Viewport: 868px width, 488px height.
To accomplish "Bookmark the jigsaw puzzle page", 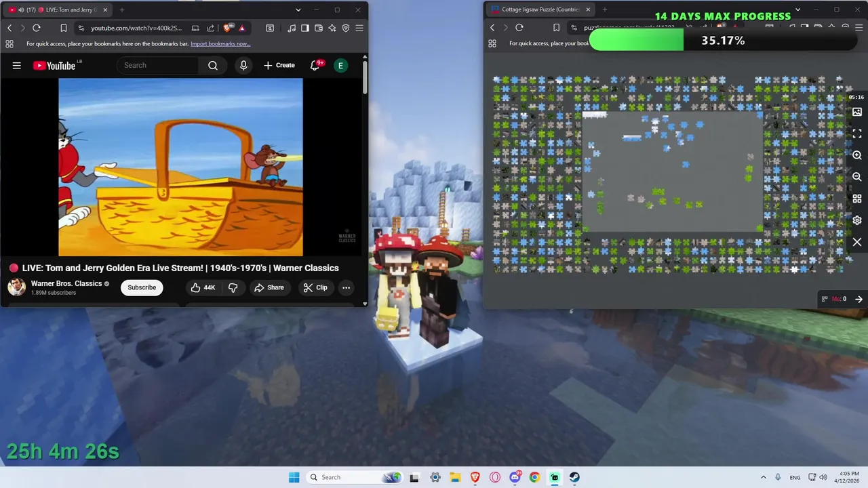I will pos(556,28).
